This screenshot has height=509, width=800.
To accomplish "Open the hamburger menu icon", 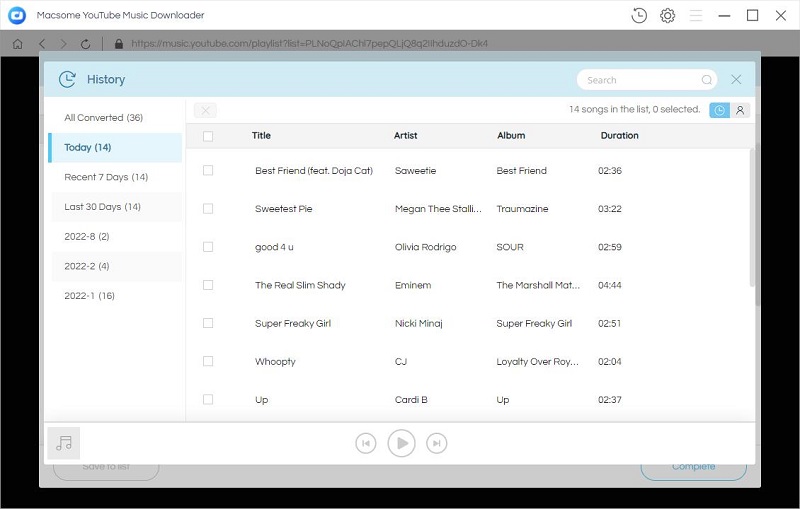I will click(x=695, y=15).
